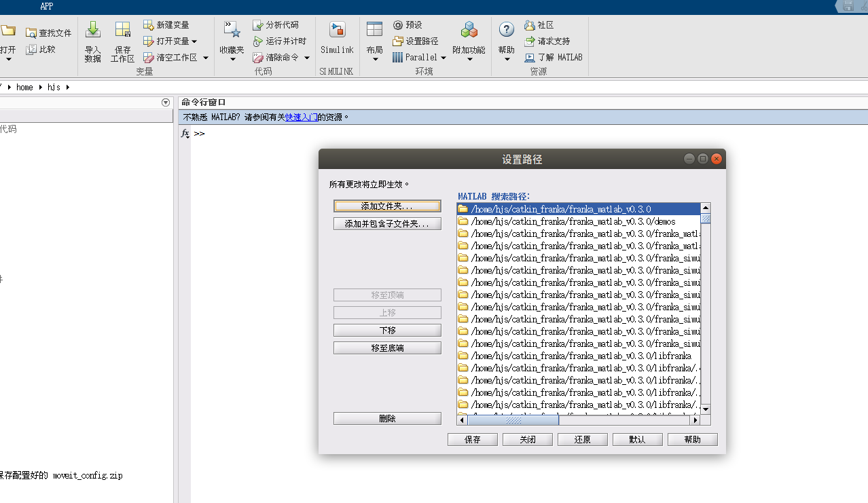868x503 pixels.
Task: Expand the Open Variable (打开变量) dropdown arrow
Action: (x=195, y=41)
